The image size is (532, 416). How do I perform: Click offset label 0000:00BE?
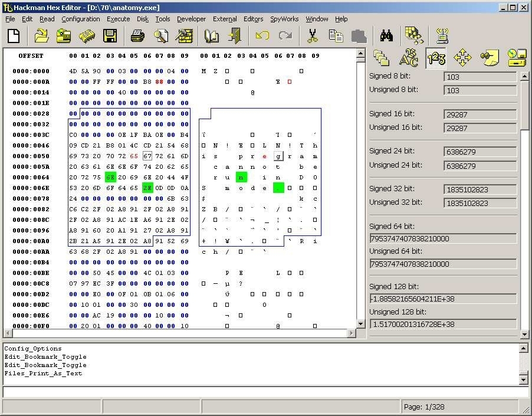pos(31,273)
